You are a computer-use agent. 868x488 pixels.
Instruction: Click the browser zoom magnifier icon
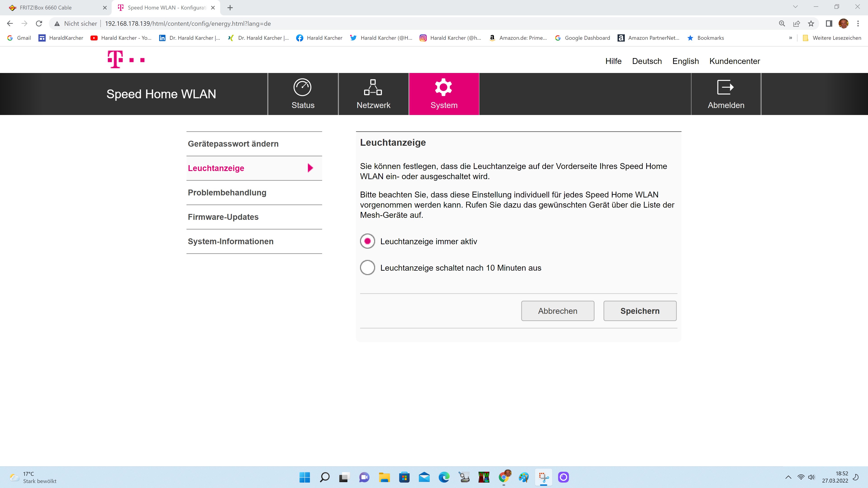pyautogui.click(x=782, y=23)
